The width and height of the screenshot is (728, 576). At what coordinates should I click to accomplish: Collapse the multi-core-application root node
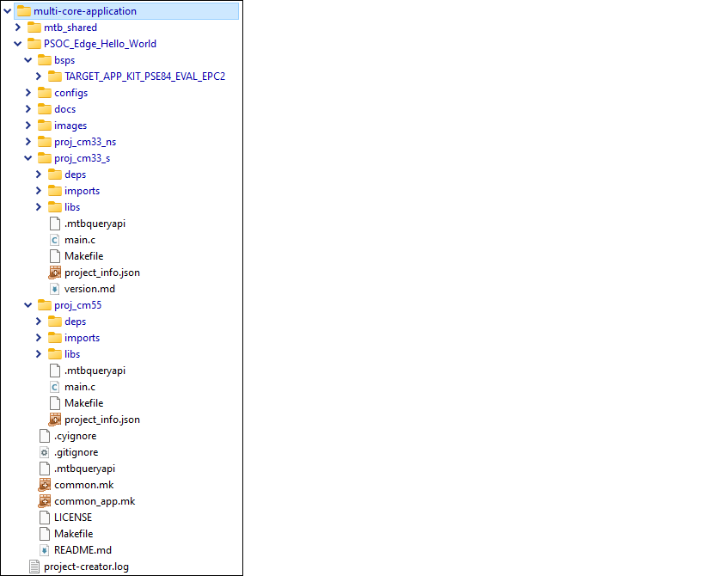click(8, 11)
